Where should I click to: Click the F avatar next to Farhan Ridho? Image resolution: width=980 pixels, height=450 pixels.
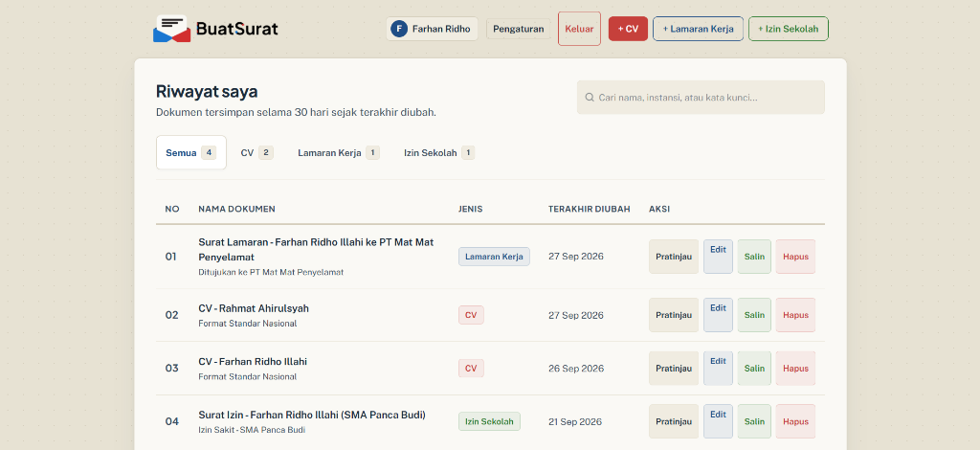399,29
